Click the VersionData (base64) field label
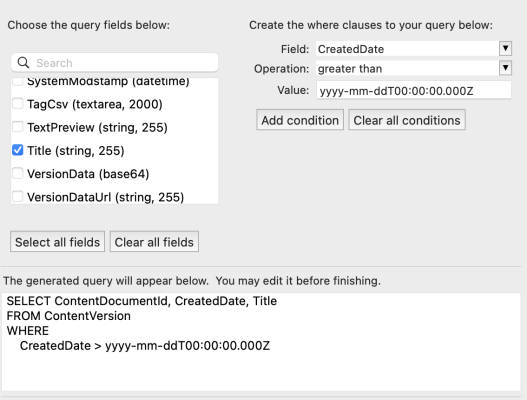The width and height of the screenshot is (527, 400). click(88, 174)
